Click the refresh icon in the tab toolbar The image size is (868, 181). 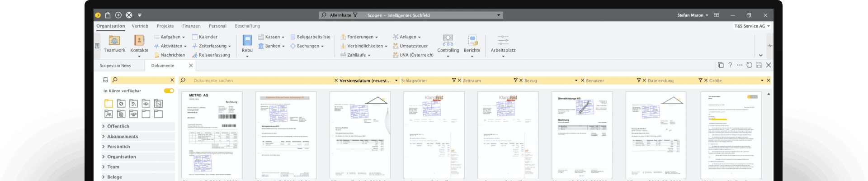[x=749, y=65]
